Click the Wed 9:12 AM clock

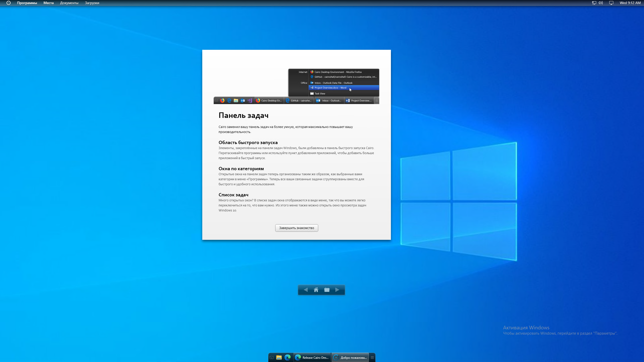coord(630,3)
